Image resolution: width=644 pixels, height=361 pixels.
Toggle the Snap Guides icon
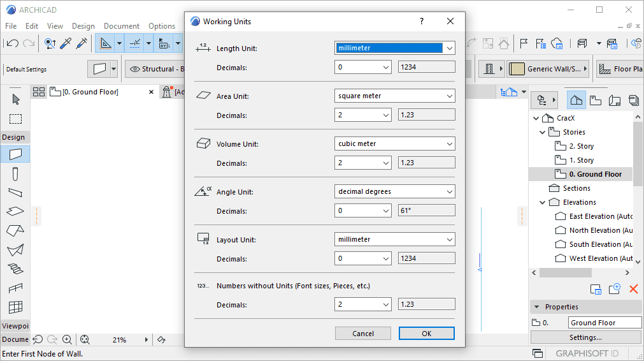(x=134, y=43)
